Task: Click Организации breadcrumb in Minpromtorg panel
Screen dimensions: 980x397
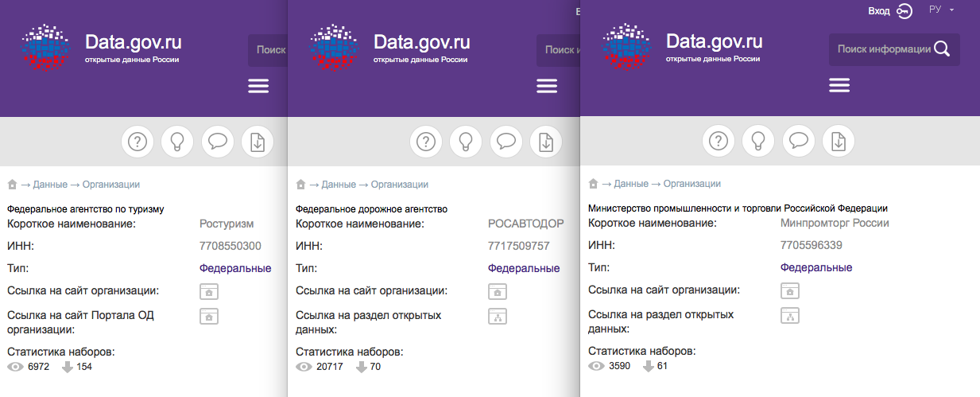Action: [x=692, y=184]
